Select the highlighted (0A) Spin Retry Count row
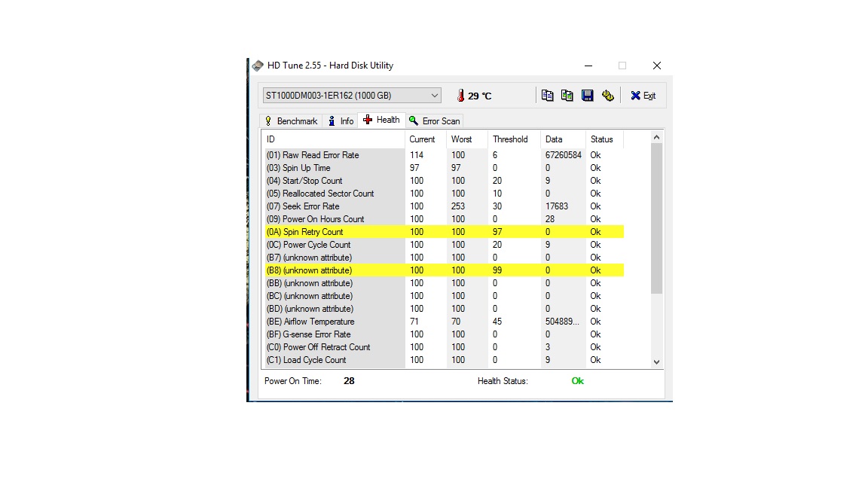The image size is (868, 488). [x=443, y=232]
